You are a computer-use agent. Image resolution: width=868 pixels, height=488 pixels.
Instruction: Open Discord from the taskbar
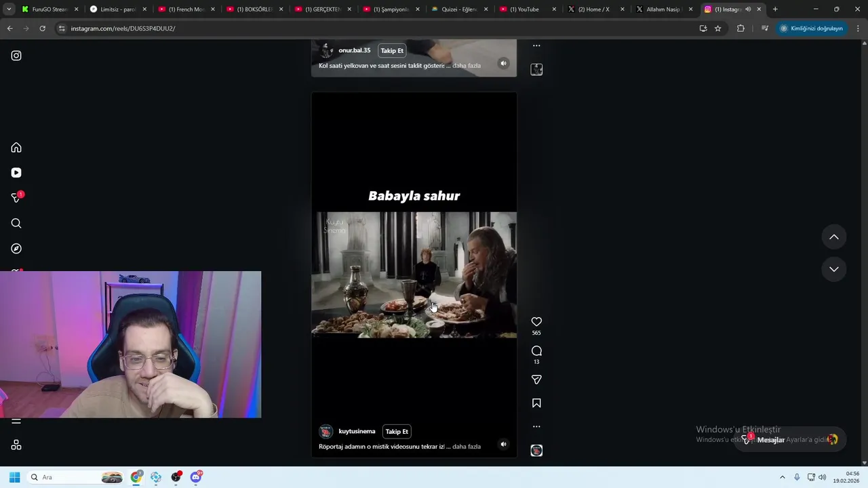pos(197,477)
